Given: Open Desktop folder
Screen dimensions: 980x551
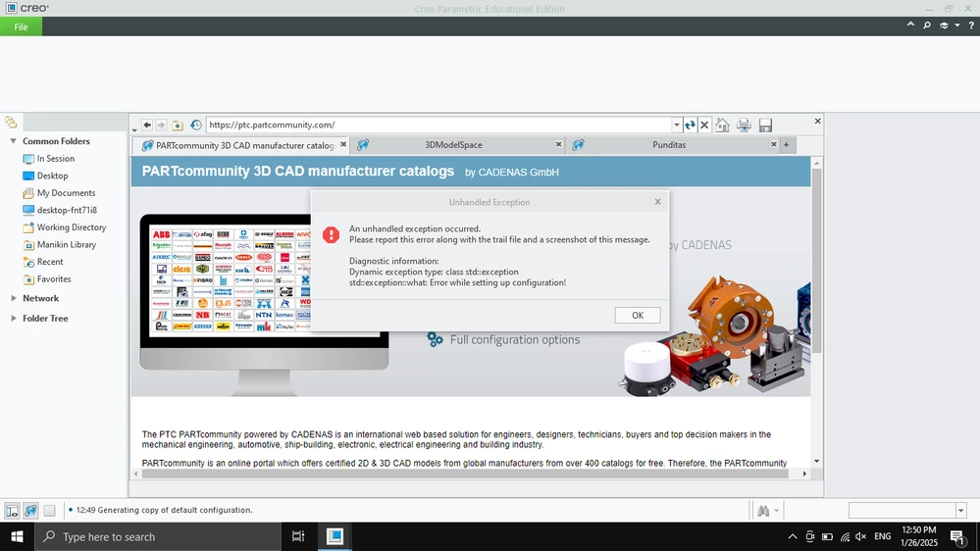Looking at the screenshot, I should click(46, 176).
